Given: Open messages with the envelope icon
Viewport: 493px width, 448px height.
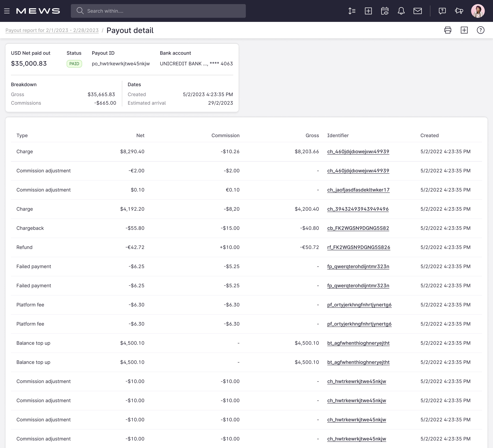Looking at the screenshot, I should (x=418, y=11).
